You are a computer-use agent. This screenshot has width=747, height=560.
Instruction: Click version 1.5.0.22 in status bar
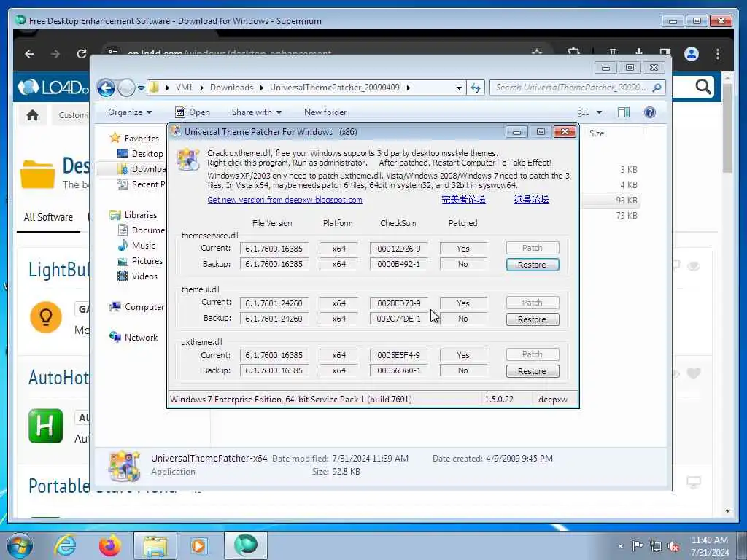coord(499,400)
